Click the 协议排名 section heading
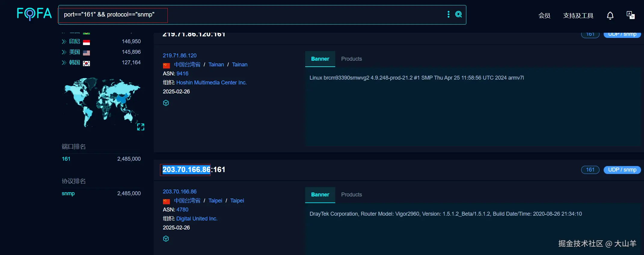644x255 pixels. (x=74, y=181)
